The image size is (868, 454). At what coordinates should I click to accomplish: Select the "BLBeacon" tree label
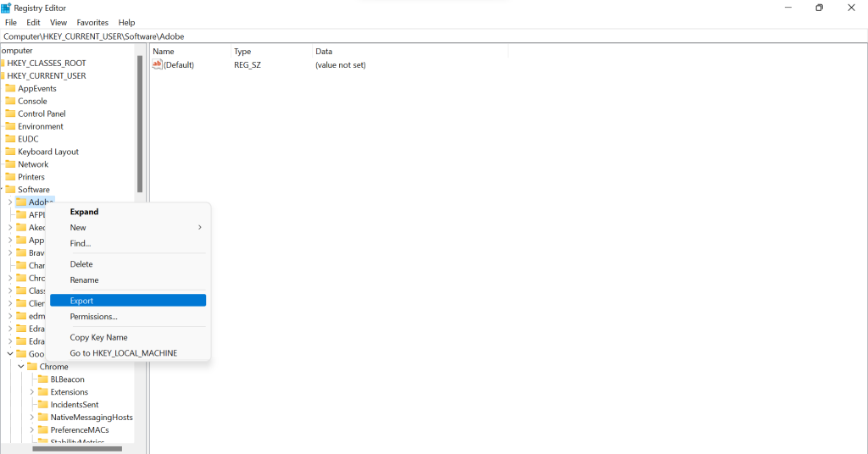click(x=68, y=379)
